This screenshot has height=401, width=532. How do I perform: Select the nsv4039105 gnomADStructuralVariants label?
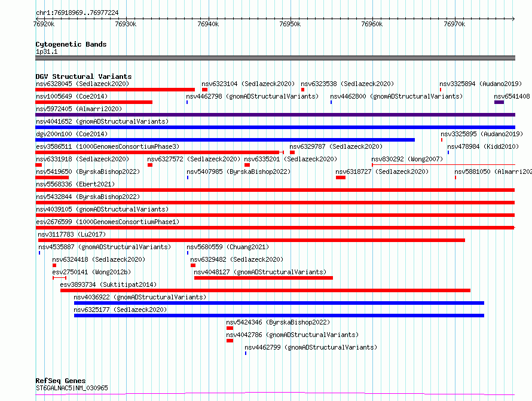[x=102, y=209]
